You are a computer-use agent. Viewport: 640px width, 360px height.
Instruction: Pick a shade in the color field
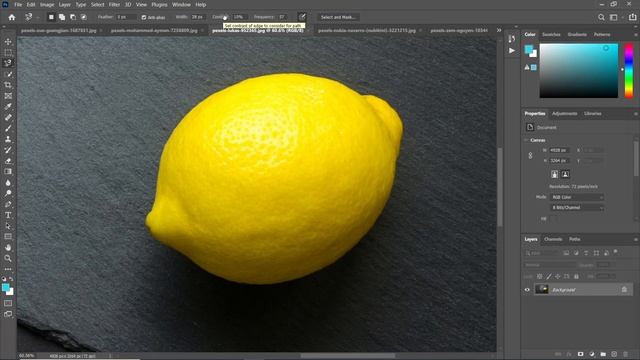[579, 71]
